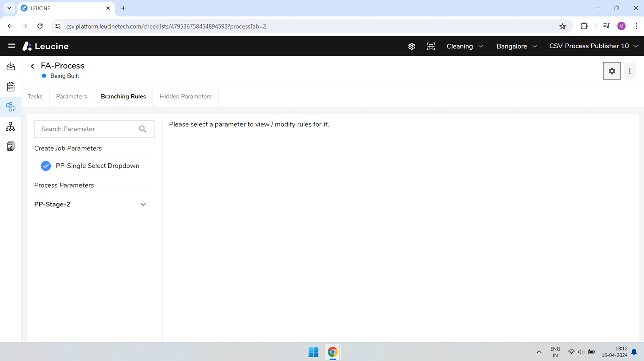The width and height of the screenshot is (644, 361).
Task: Open the three-dot more options menu
Action: click(x=630, y=71)
